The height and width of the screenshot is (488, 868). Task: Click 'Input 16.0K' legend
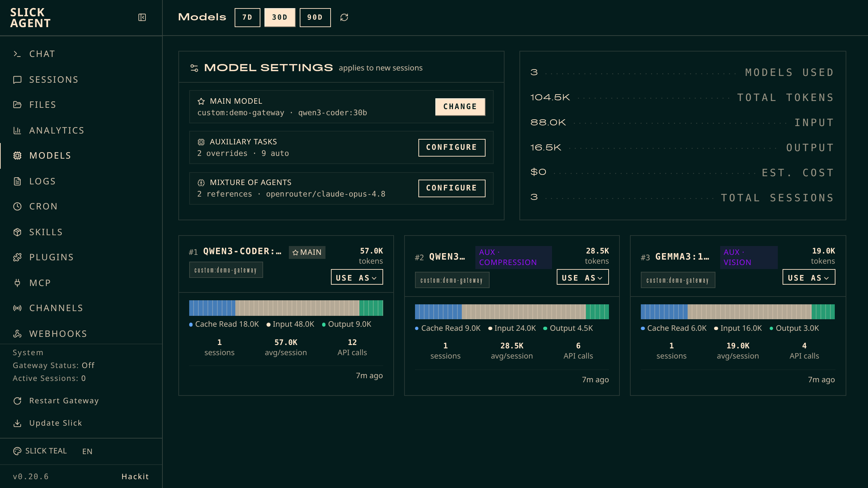click(738, 328)
